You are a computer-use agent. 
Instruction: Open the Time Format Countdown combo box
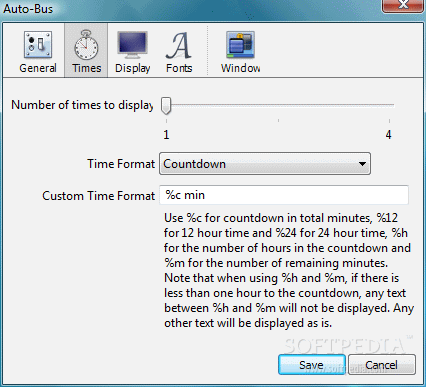[265, 164]
